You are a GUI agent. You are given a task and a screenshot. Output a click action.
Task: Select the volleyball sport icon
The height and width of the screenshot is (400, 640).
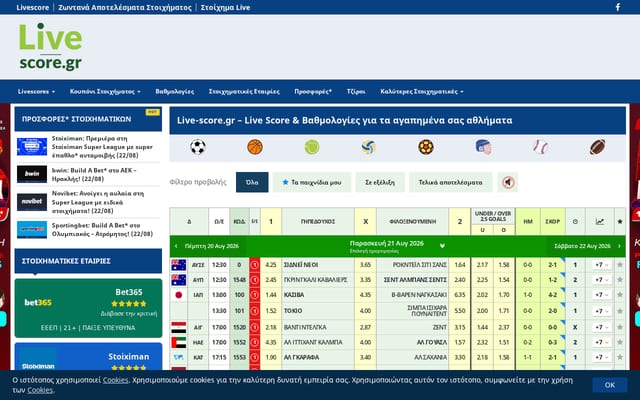point(369,147)
